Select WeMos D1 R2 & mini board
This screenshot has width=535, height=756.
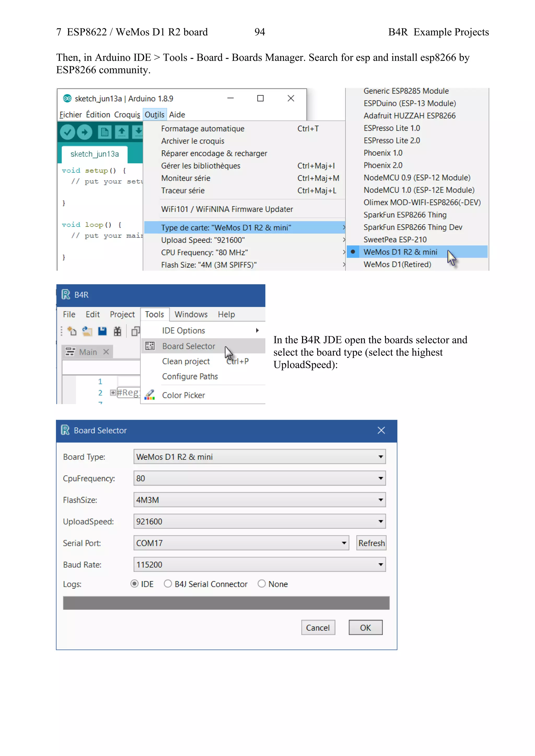pyautogui.click(x=417, y=252)
